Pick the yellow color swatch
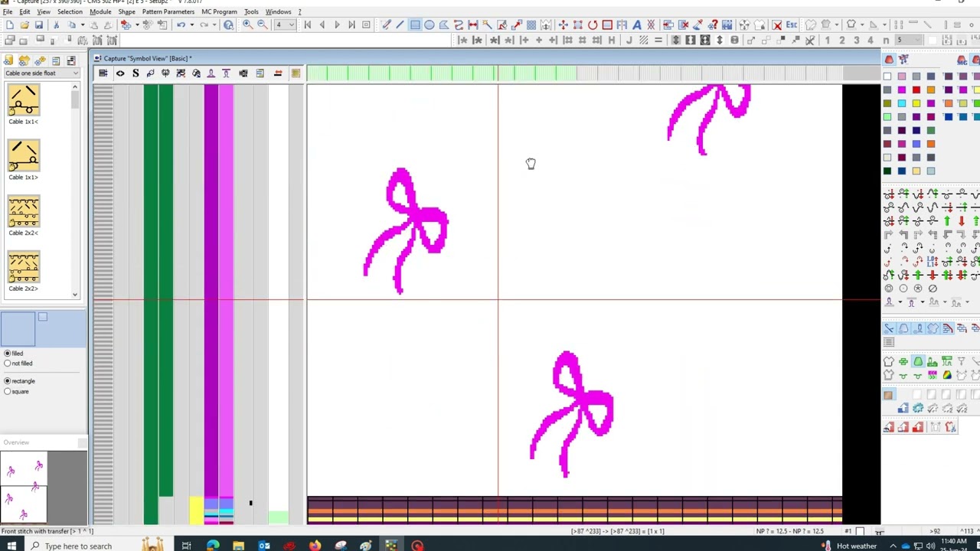980x551 pixels. 916,103
